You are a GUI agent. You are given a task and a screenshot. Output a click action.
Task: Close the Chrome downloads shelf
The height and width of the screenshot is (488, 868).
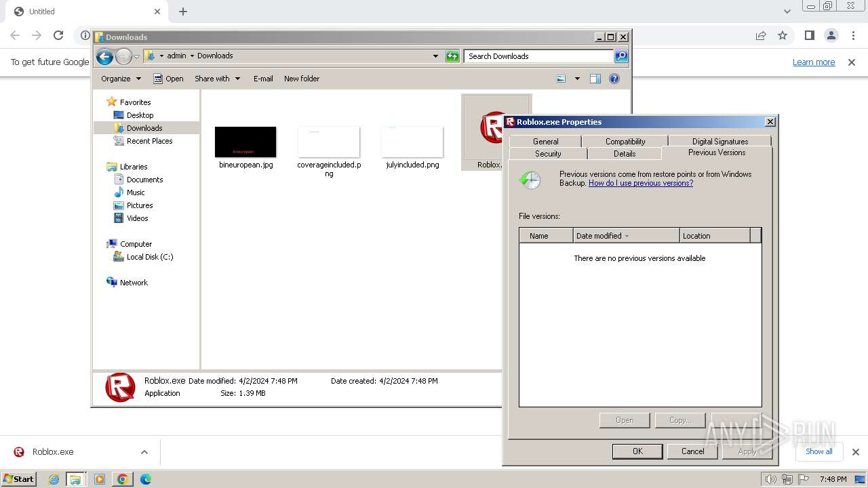(855, 452)
